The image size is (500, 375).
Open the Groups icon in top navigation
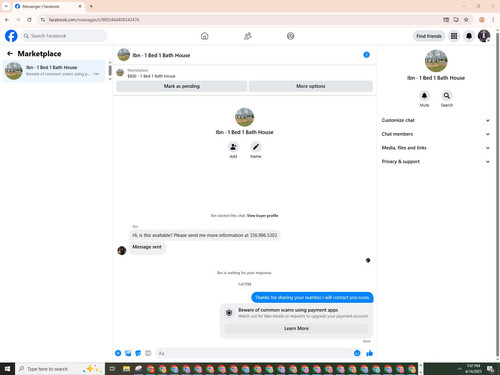coord(291,36)
